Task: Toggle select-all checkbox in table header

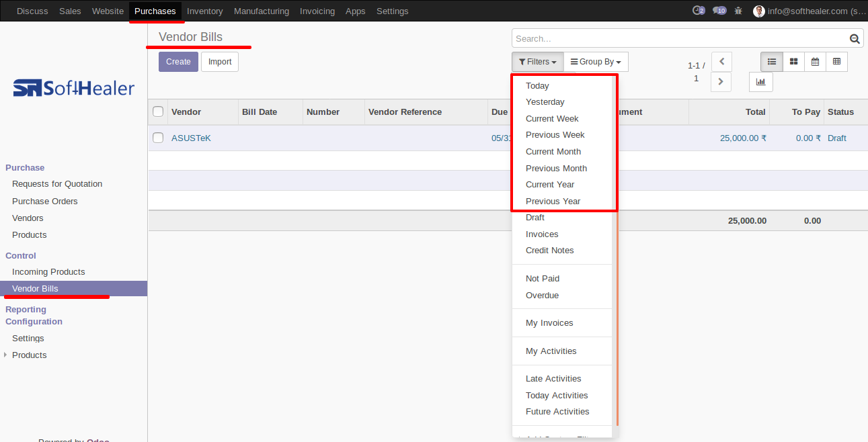Action: click(x=158, y=112)
